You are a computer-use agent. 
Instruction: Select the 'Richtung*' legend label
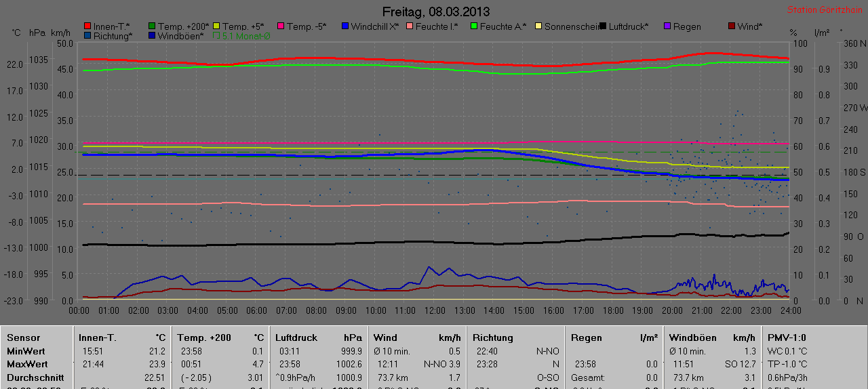[x=113, y=36]
